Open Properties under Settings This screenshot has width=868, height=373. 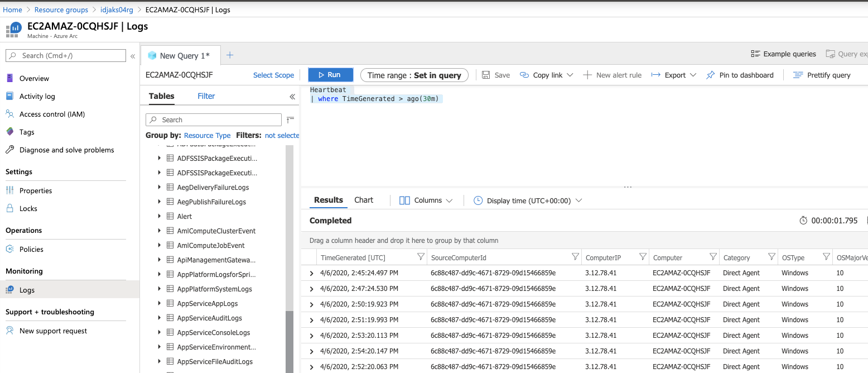coord(36,190)
